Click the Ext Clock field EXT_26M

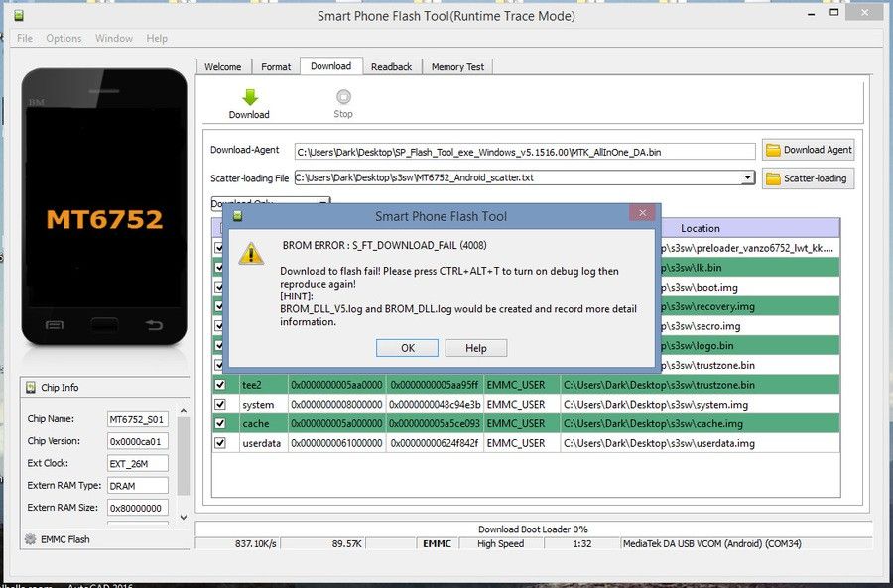(137, 463)
